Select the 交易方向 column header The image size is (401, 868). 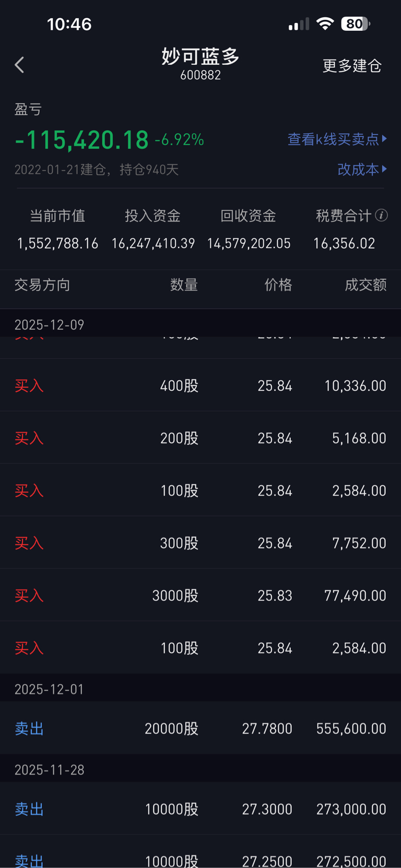(x=42, y=285)
